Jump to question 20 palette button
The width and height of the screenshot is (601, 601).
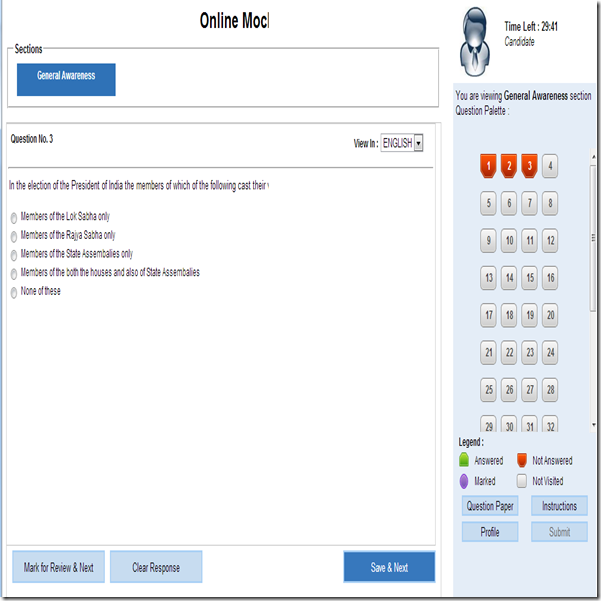click(550, 315)
